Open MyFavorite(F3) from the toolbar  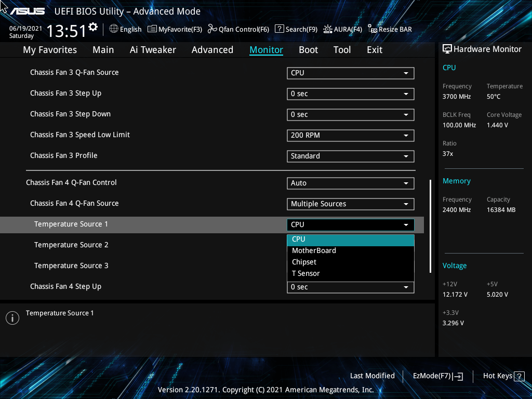pos(175,29)
